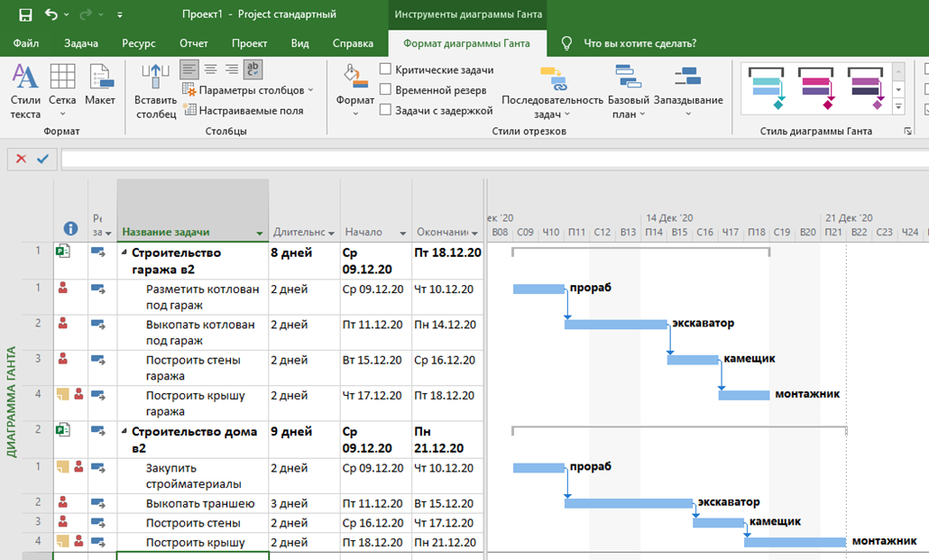This screenshot has width=929, height=560.
Task: Click the indicators info column header
Action: pyautogui.click(x=70, y=228)
